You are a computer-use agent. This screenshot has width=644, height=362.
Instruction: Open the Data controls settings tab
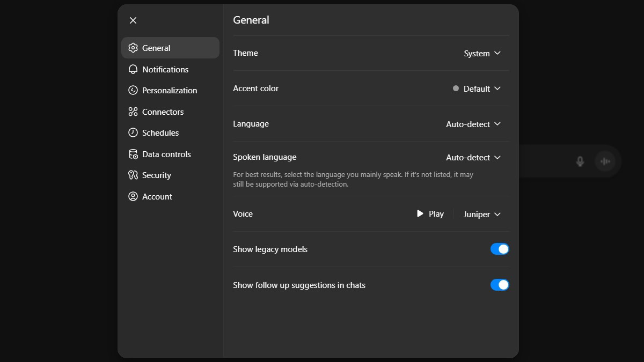pos(166,154)
